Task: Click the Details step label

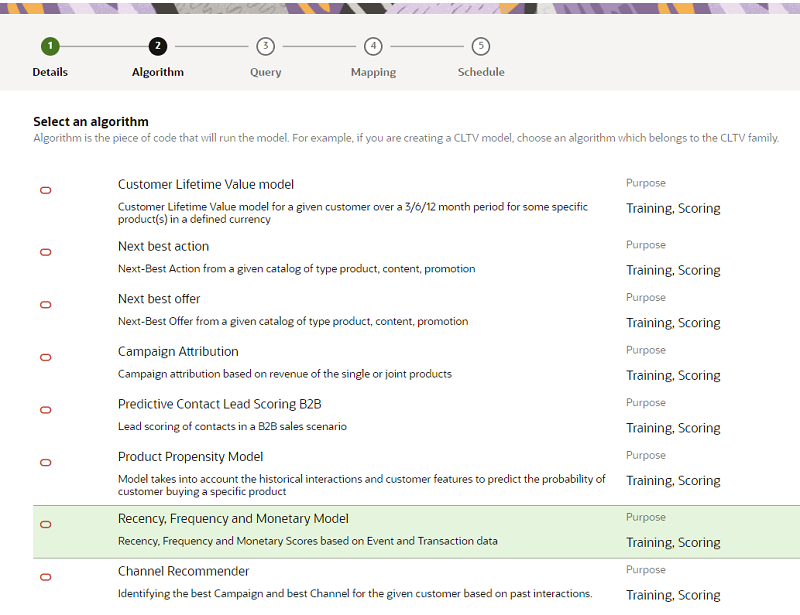Action: (50, 72)
